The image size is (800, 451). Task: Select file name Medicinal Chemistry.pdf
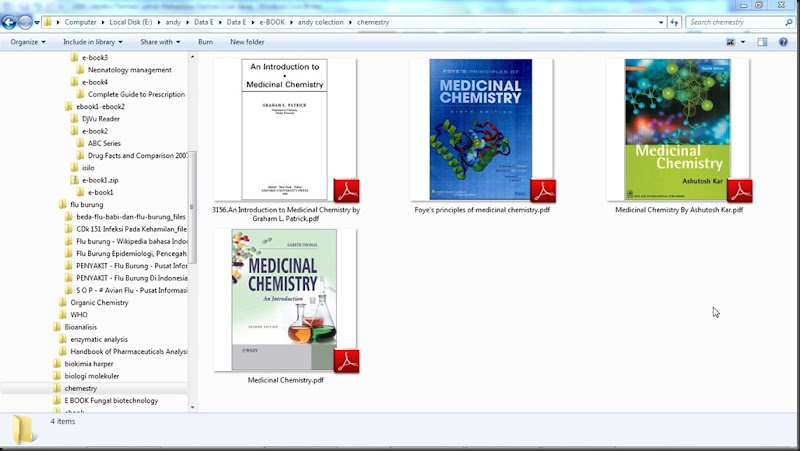pyautogui.click(x=286, y=380)
